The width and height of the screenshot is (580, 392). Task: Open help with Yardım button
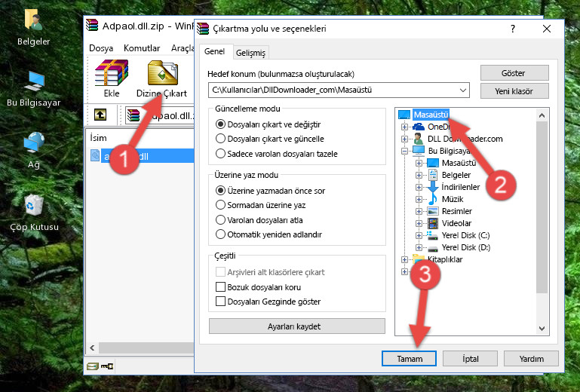[531, 359]
